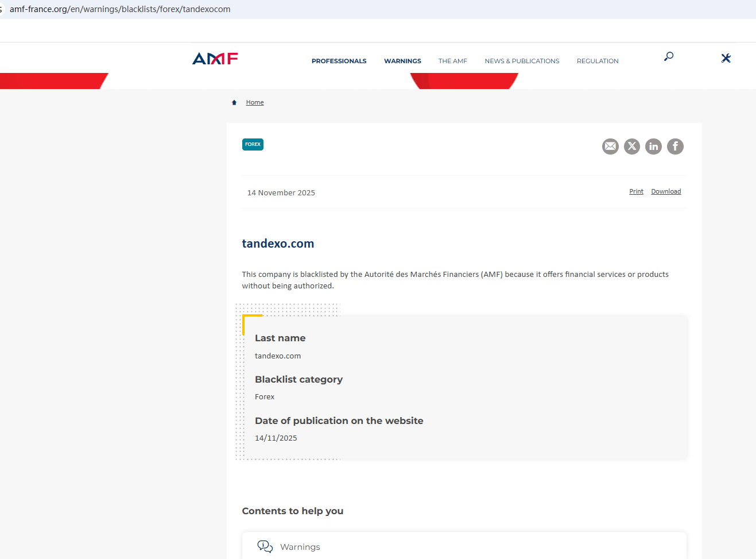Click the 14/11/2025 publication date
756x559 pixels.
276,438
